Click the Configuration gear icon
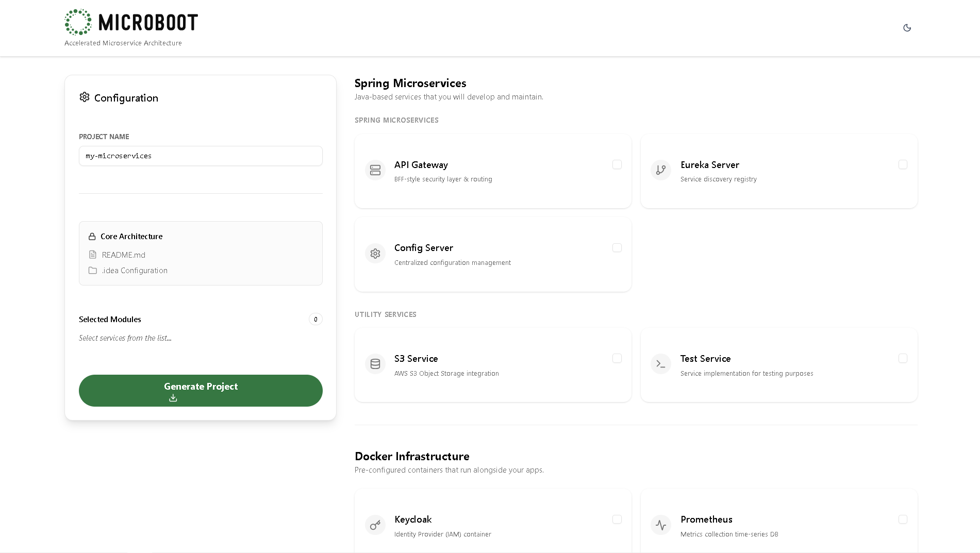 [x=85, y=97]
